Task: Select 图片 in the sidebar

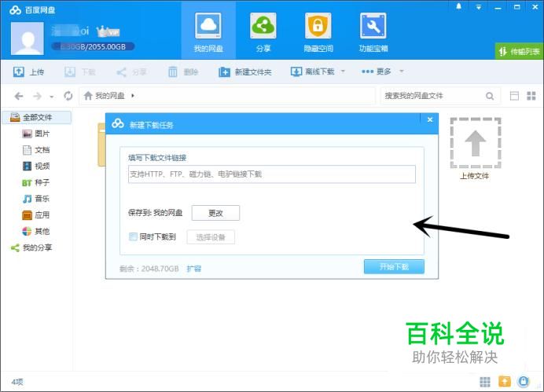Action: [36, 134]
